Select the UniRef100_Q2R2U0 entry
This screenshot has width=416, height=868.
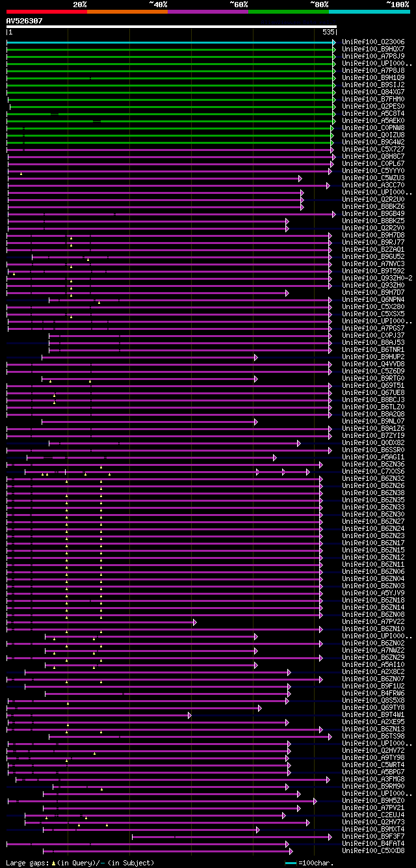point(372,199)
